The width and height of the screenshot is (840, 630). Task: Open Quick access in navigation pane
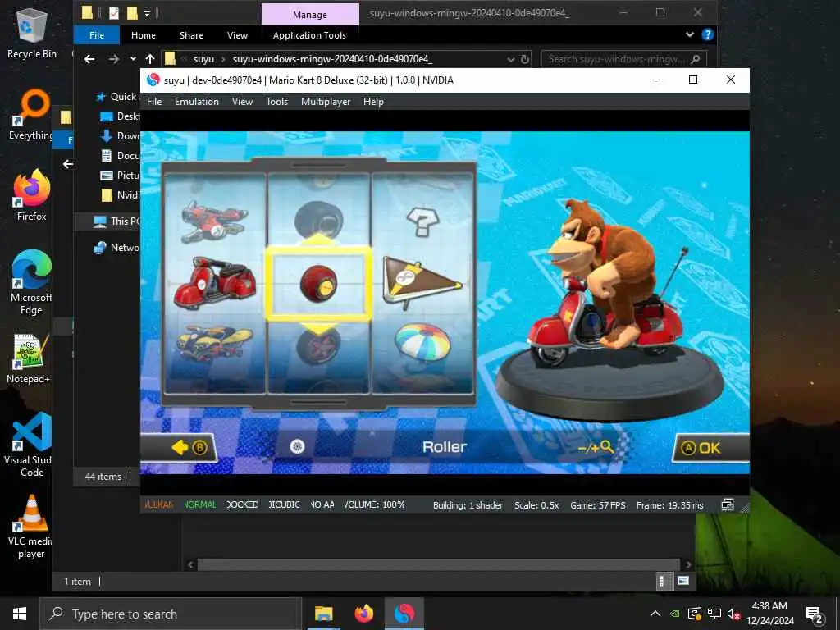116,97
